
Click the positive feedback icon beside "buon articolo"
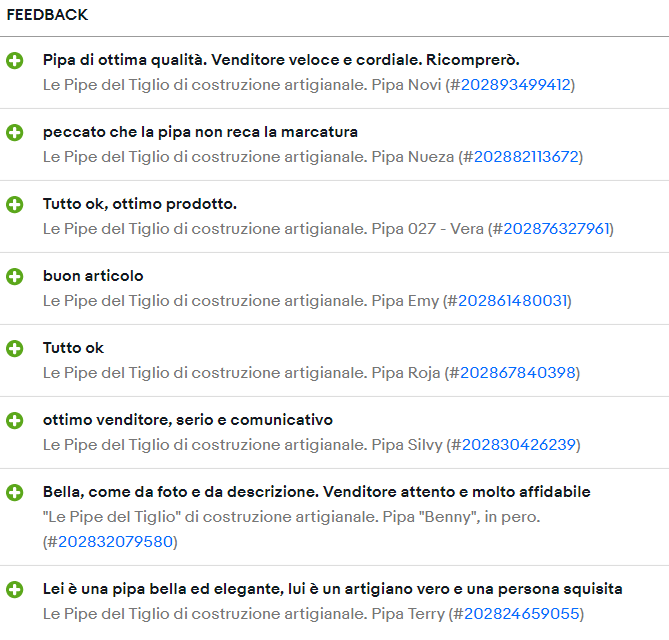15,277
